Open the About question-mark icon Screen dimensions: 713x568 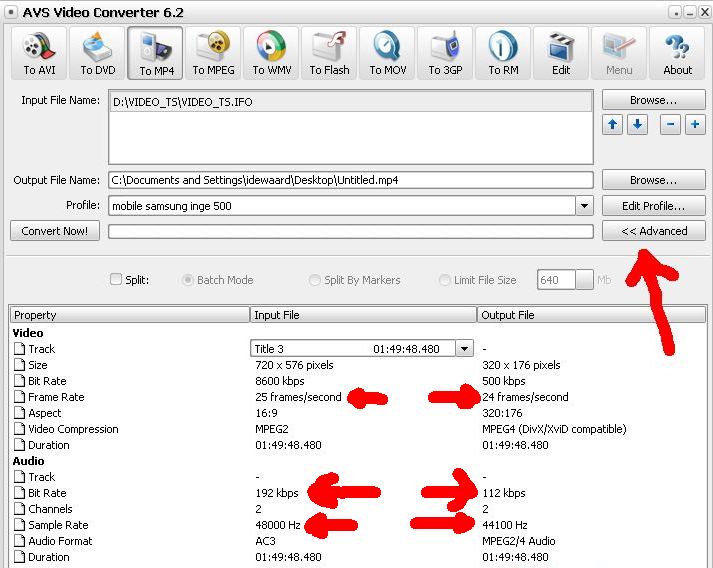coord(678,53)
